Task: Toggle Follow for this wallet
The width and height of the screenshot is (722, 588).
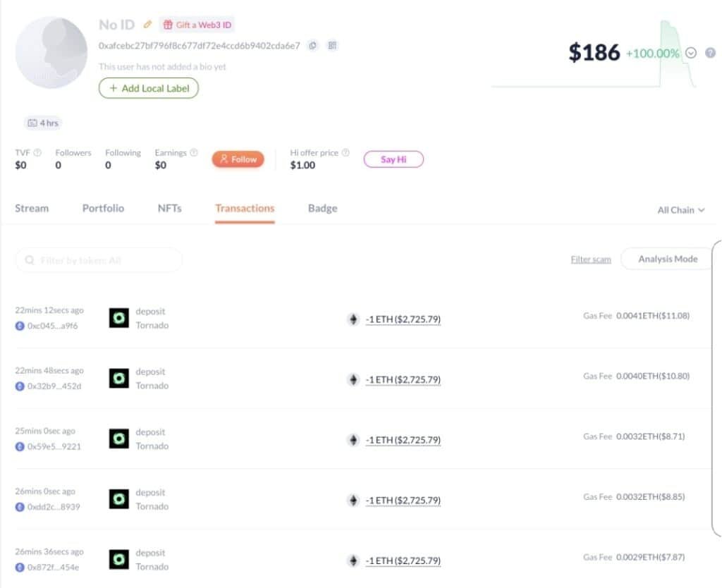Action: [237, 159]
